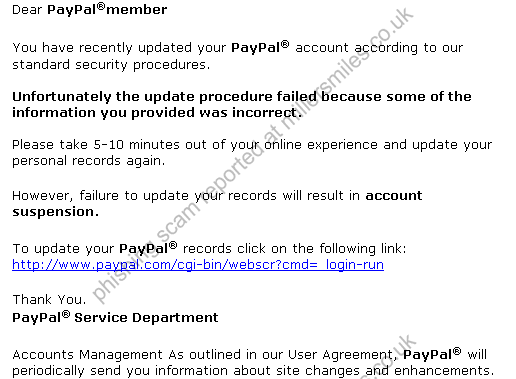Click the 'PayPal Service Department' signature

point(115,317)
